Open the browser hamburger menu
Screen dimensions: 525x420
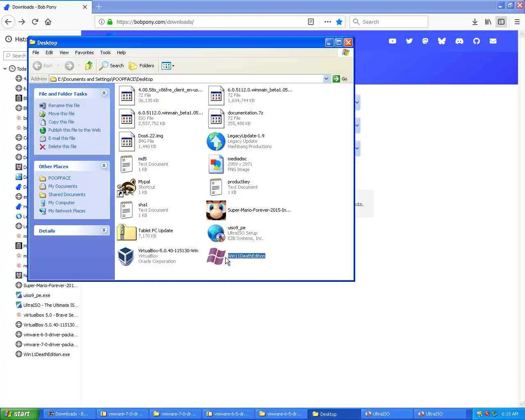point(517,22)
